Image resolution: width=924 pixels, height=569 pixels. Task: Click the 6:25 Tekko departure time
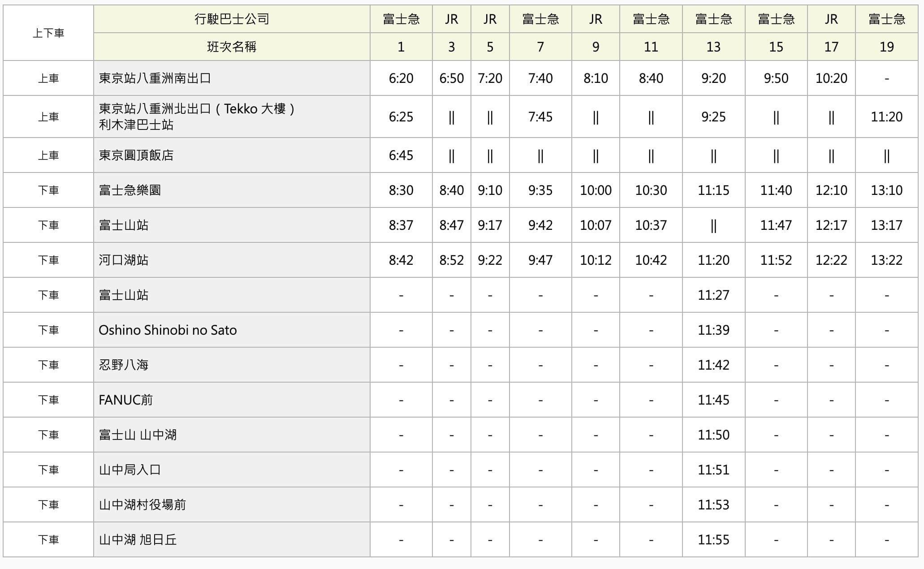pyautogui.click(x=401, y=117)
